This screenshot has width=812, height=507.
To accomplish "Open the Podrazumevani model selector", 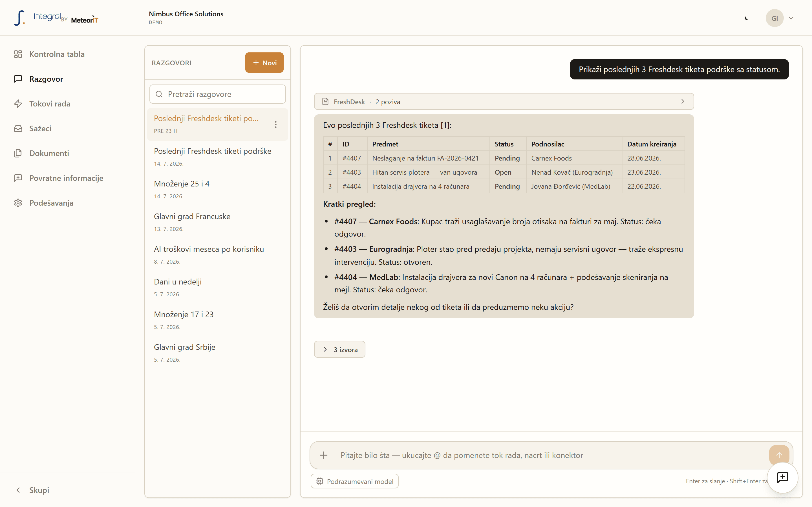I will [355, 481].
